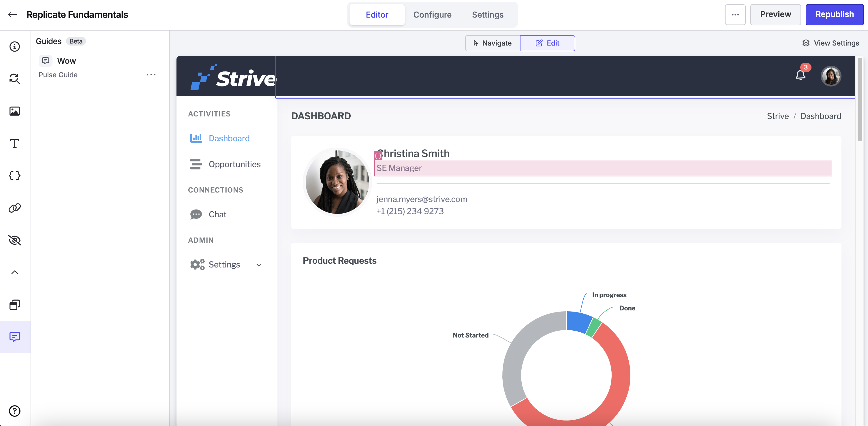
Task: Expand the Settings submenu chevron
Action: 259,265
